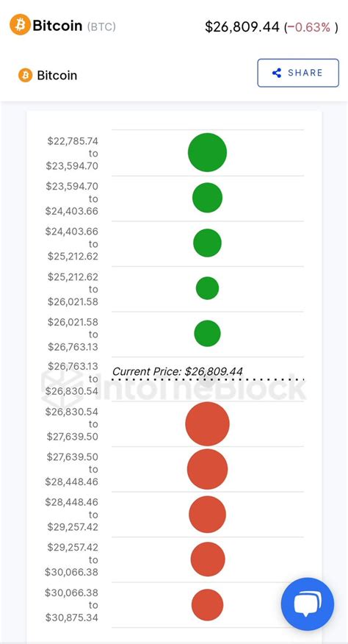Click the share icon inside the SHARE button
The height and width of the screenshot is (644, 348).
(277, 73)
